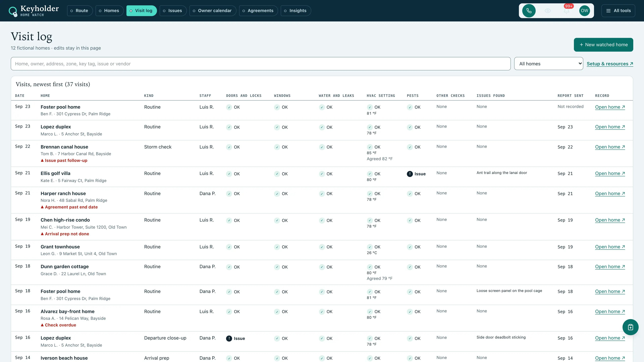644x362 pixels.
Task: Click the Pests Issue icon for Ellis golf villa
Action: point(410,174)
